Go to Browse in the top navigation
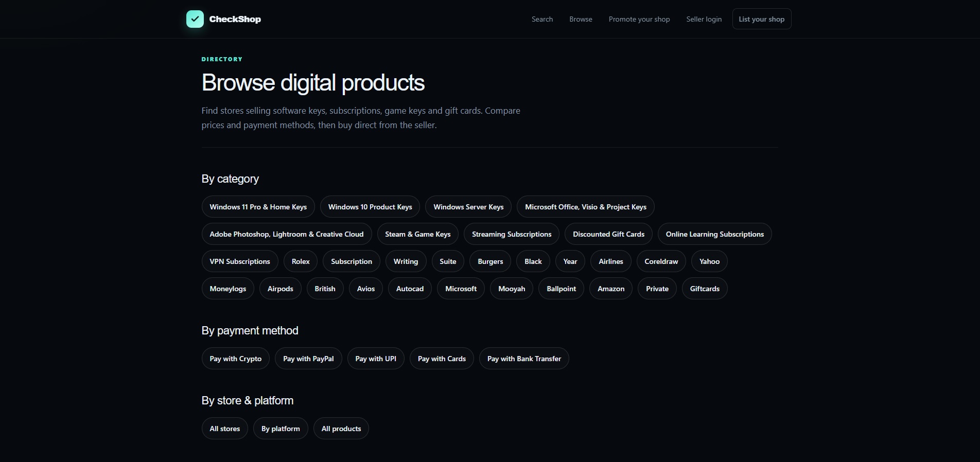Viewport: 980px width, 462px height. [x=581, y=19]
